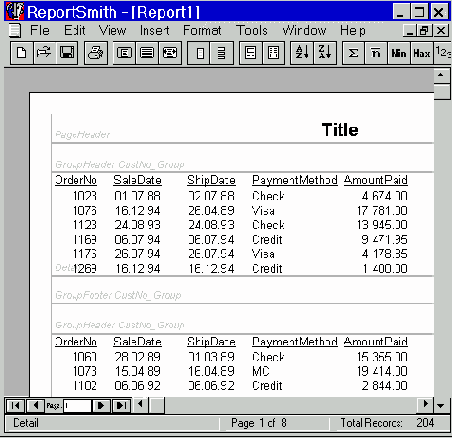This screenshot has height=438, width=452.
Task: Insert a sum with the Sigma icon
Action: [x=353, y=53]
